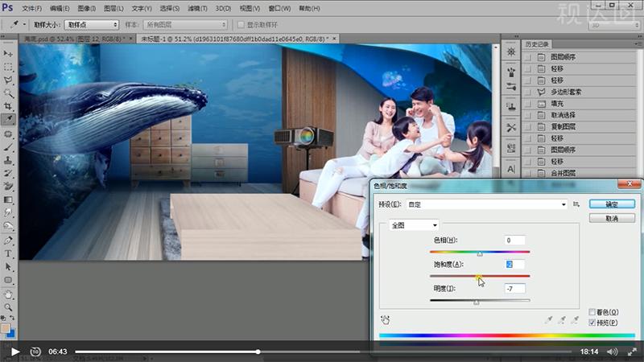Open the 图像(I) menu
This screenshot has height=362, width=644.
pyautogui.click(x=87, y=8)
